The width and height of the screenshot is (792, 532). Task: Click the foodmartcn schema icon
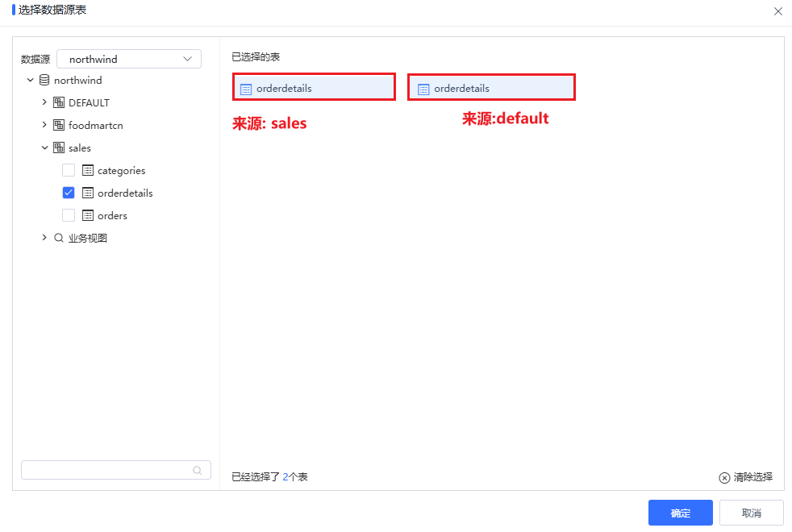pos(59,125)
